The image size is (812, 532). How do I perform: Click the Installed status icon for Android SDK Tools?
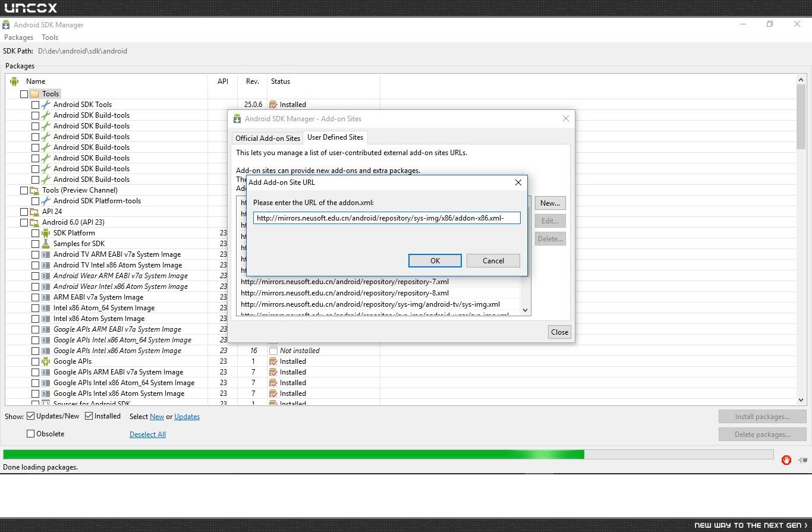(x=273, y=105)
